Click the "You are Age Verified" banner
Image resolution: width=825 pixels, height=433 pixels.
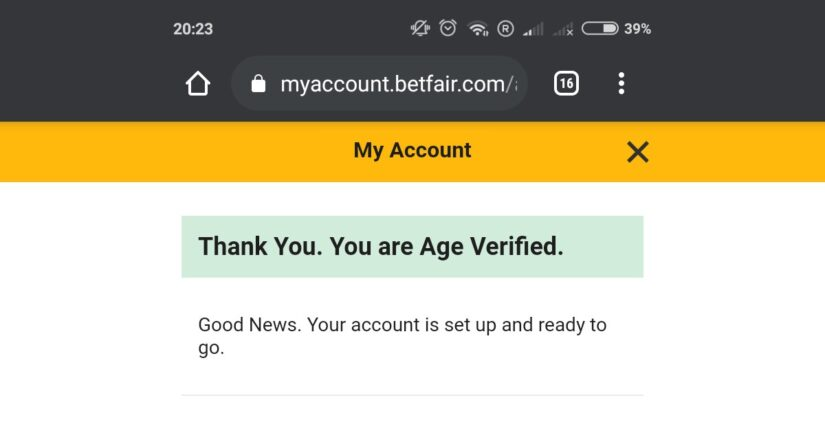click(412, 247)
